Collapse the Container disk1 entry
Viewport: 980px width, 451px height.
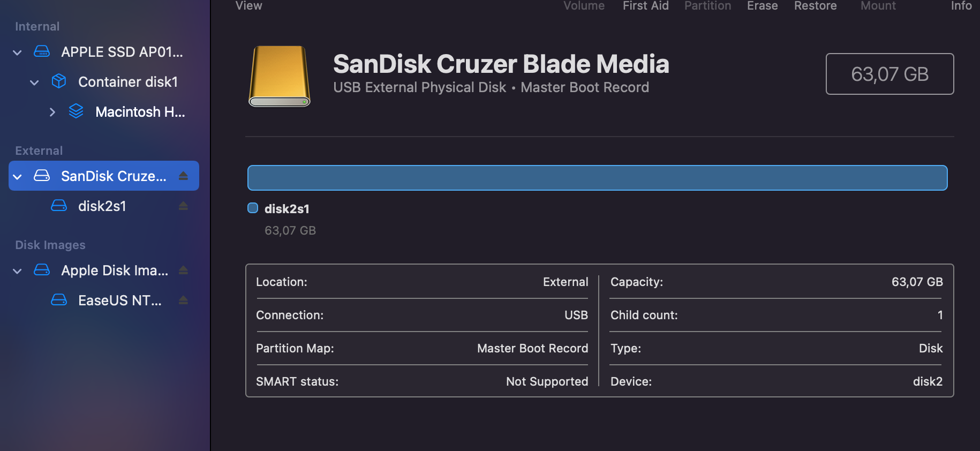(34, 82)
